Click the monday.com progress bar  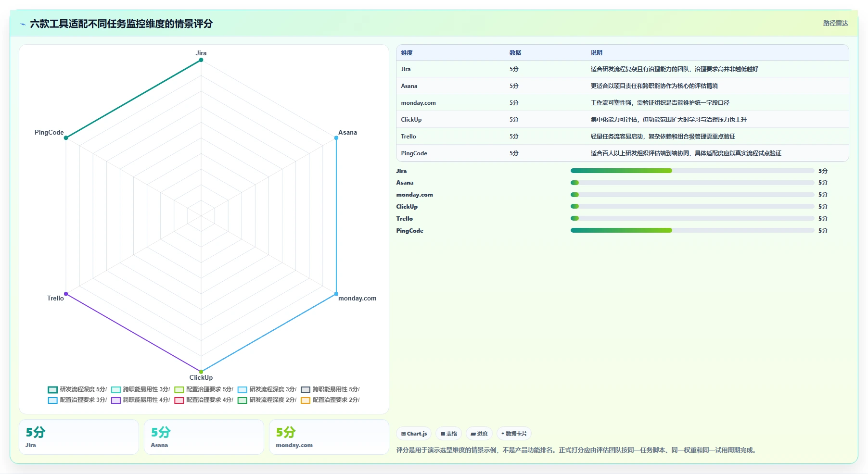692,195
